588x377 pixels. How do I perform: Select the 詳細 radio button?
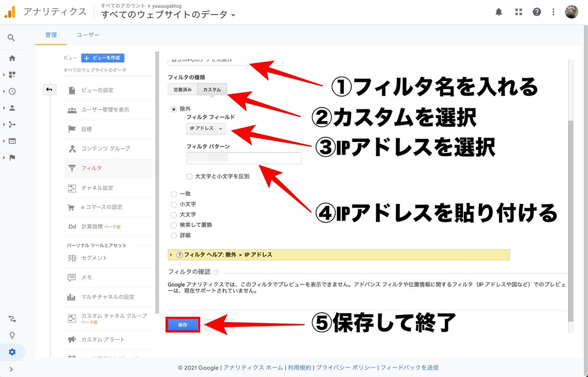point(174,235)
